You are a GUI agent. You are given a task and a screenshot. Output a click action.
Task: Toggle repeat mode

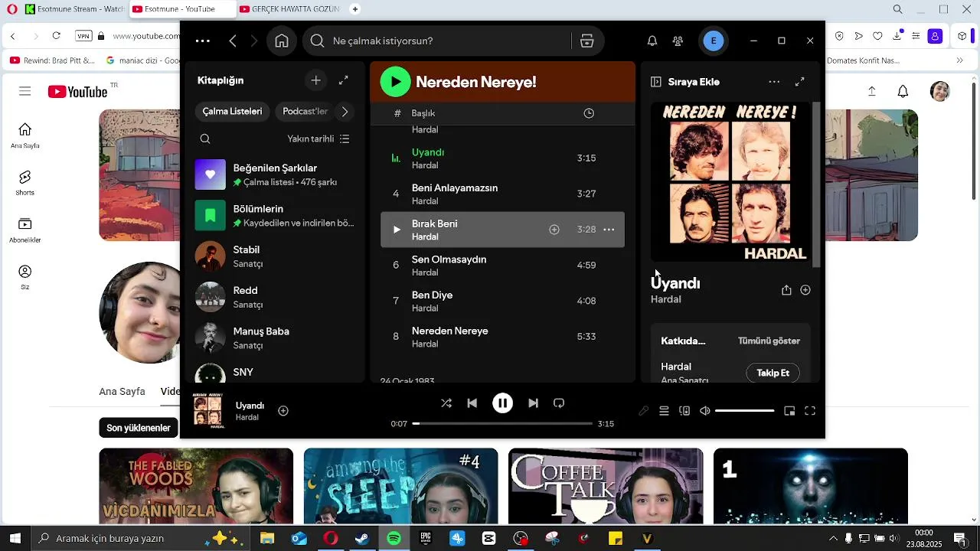(559, 403)
